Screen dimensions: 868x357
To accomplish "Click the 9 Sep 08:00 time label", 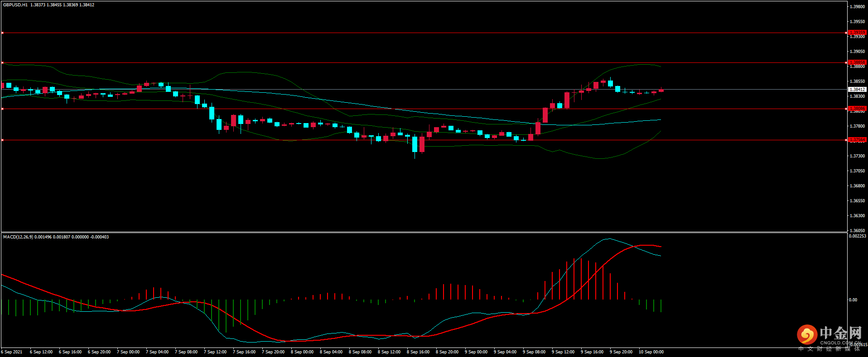I will pos(534,352).
